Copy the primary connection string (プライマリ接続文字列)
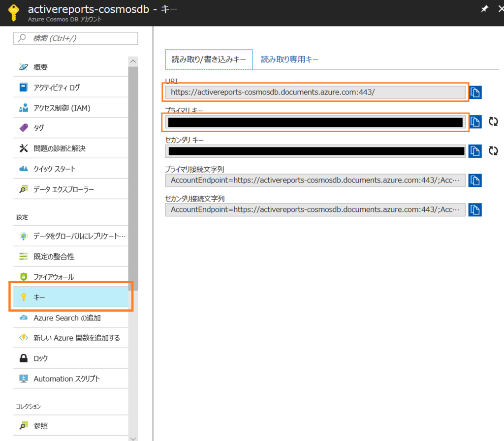This screenshot has height=441, width=504. pos(475,180)
